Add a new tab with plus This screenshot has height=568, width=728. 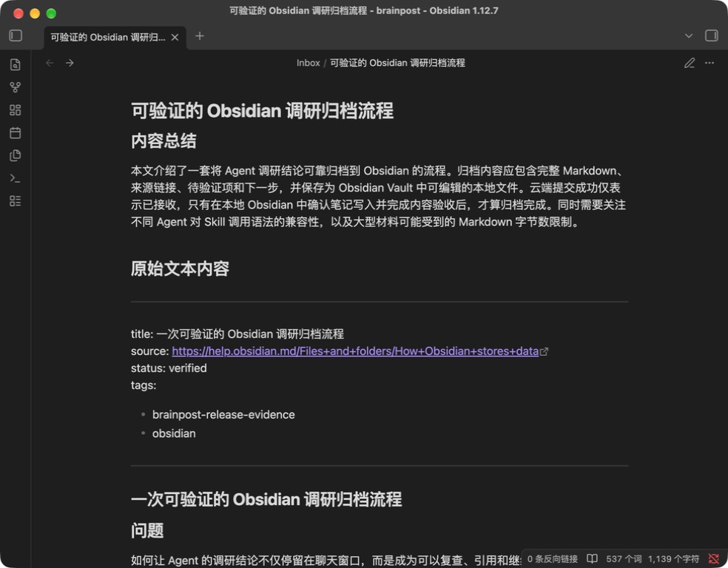200,35
